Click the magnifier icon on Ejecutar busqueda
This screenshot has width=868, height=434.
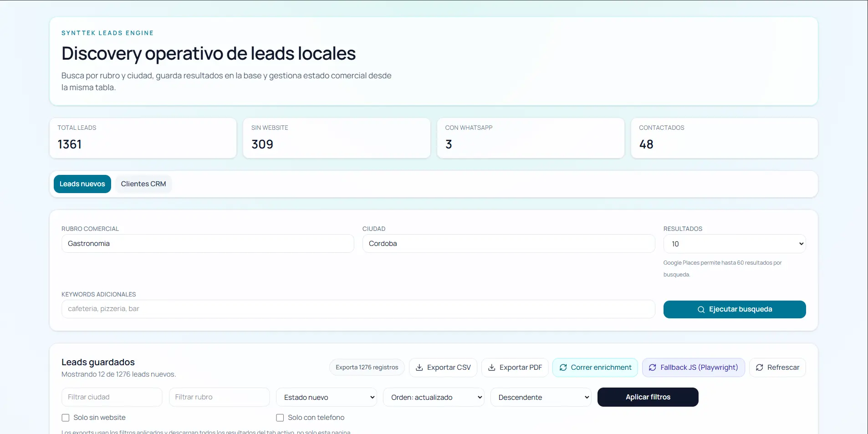pos(701,310)
